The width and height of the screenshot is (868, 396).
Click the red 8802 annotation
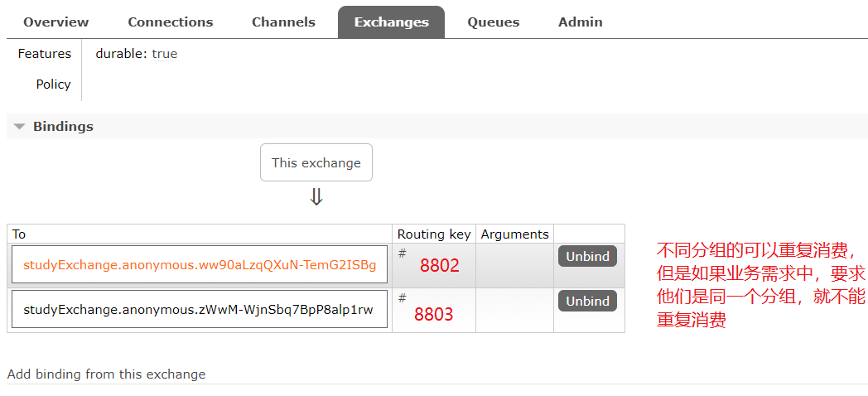point(439,266)
